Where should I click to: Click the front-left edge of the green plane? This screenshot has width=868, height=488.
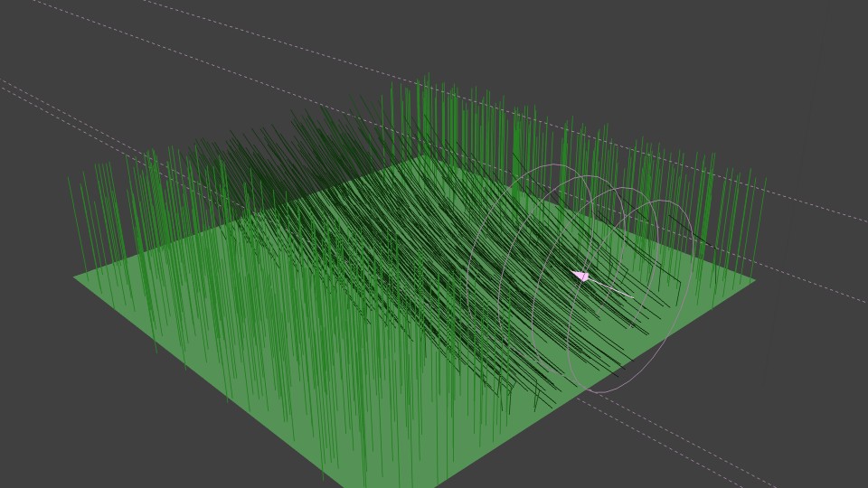(x=199, y=378)
